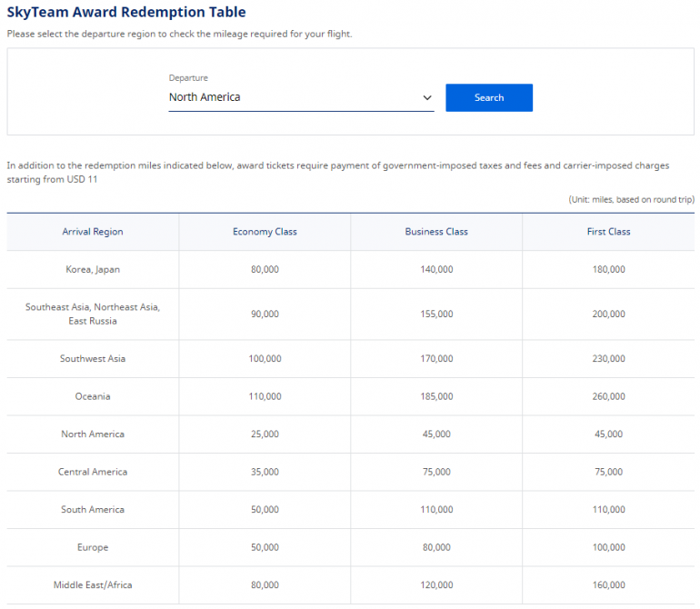Select the Europe arrival region cell

tap(93, 547)
